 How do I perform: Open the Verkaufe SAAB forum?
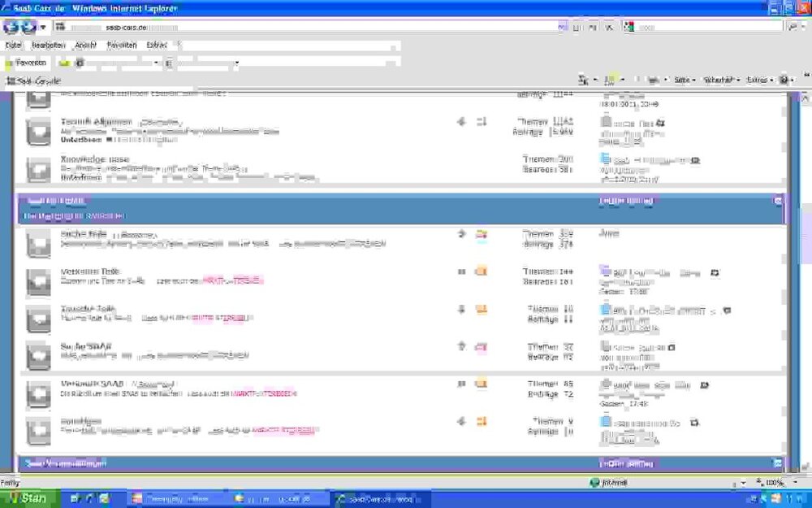93,384
